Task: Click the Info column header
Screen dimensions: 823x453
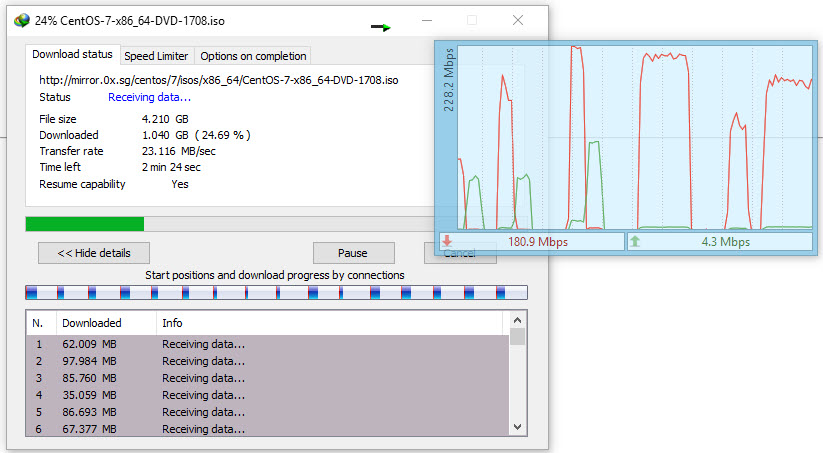Action: click(x=330, y=323)
